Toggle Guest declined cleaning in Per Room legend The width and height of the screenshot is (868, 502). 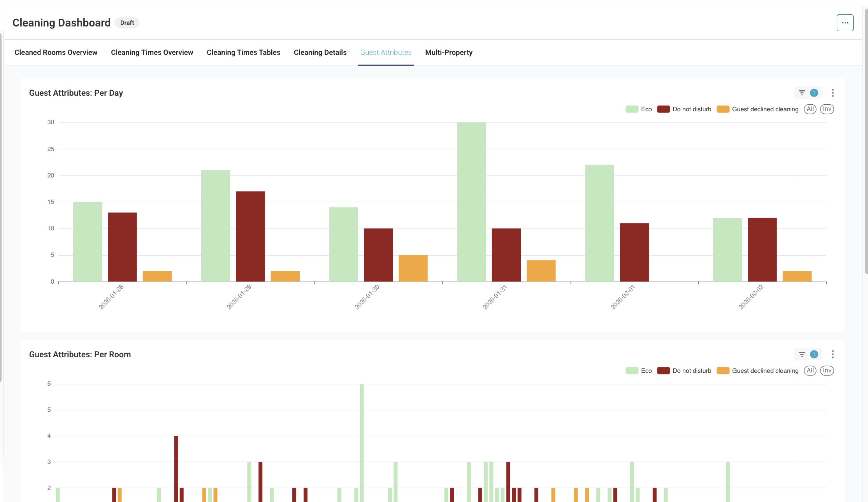point(764,371)
